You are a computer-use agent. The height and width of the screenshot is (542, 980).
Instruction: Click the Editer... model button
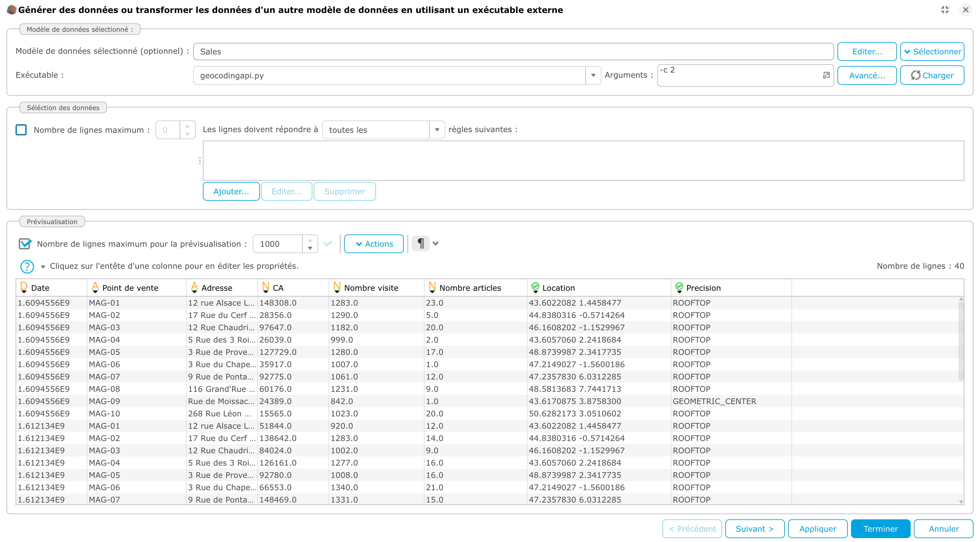[x=867, y=51]
